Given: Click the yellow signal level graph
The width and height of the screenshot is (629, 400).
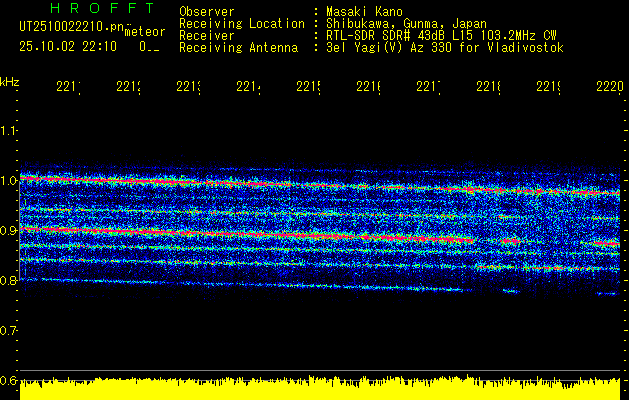Looking at the screenshot, I should click(x=320, y=388).
